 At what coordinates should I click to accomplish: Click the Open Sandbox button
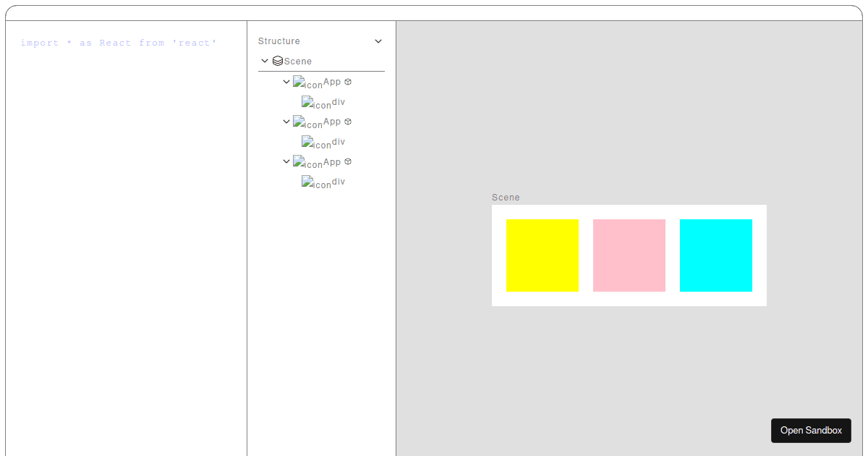pyautogui.click(x=811, y=431)
